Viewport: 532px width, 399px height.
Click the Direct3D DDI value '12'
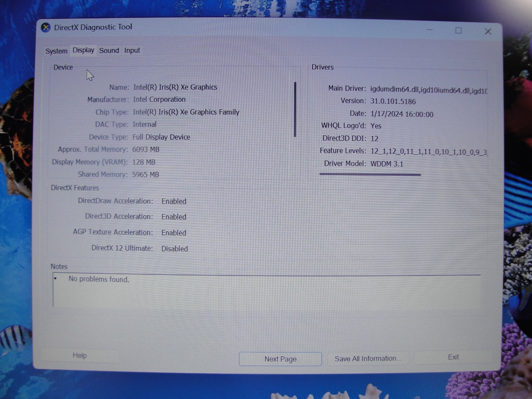(x=374, y=138)
